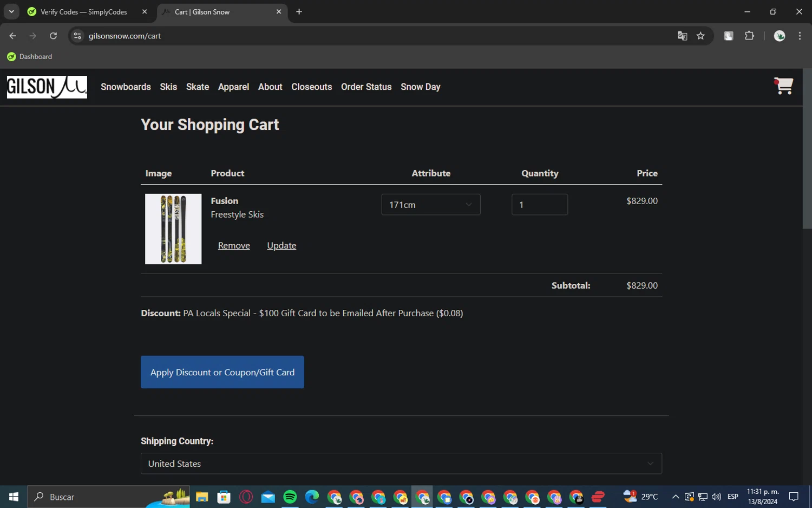Click the ESP language indicator
This screenshot has height=508, width=812.
pos(733,497)
